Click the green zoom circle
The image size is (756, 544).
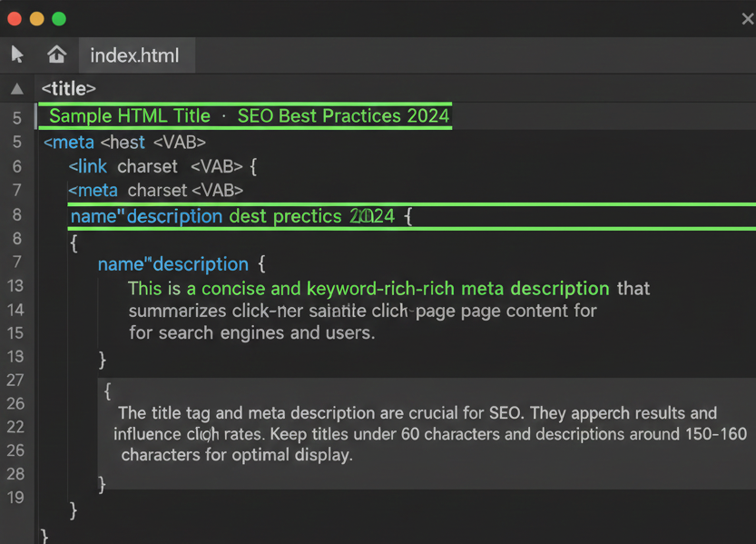pyautogui.click(x=60, y=16)
